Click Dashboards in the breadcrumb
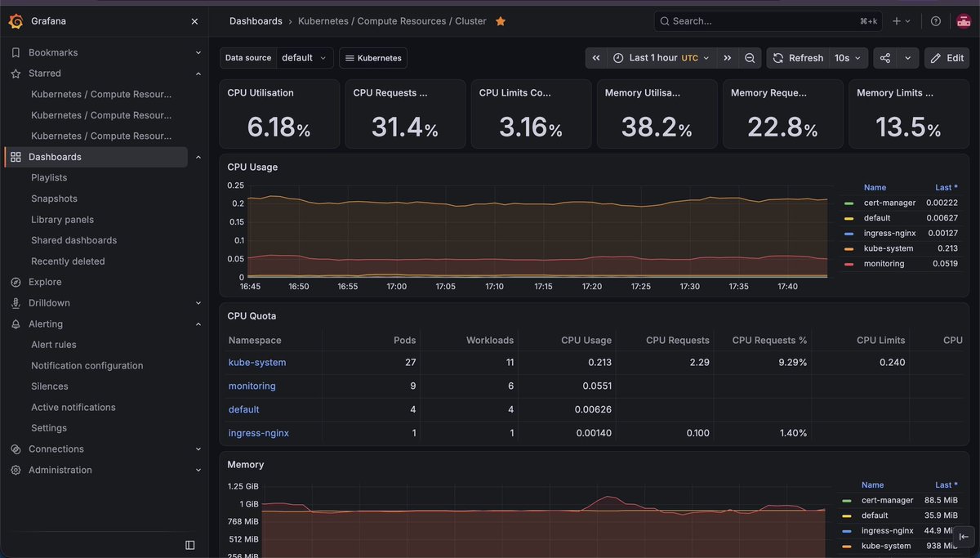Viewport: 980px width, 558px height. coord(256,21)
